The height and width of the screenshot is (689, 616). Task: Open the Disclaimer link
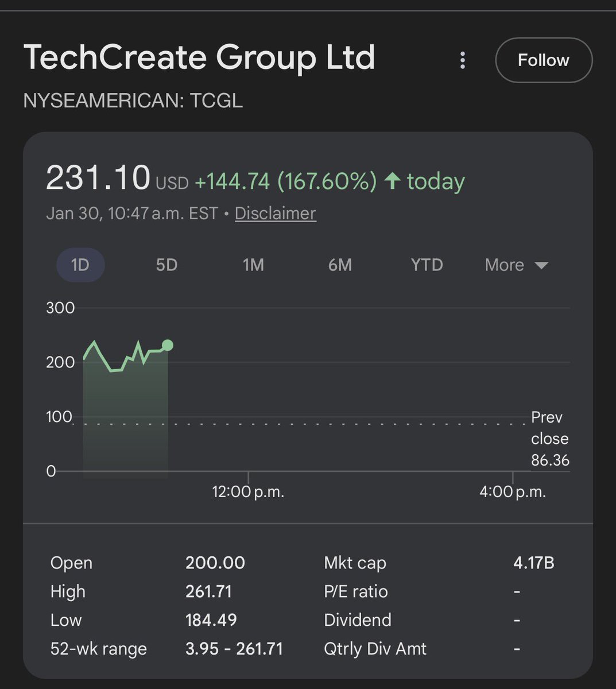coord(275,213)
